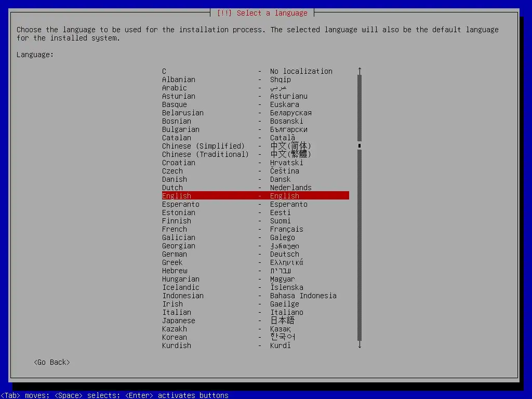
Task: Choose German – Deutsch option
Action: click(x=256, y=254)
